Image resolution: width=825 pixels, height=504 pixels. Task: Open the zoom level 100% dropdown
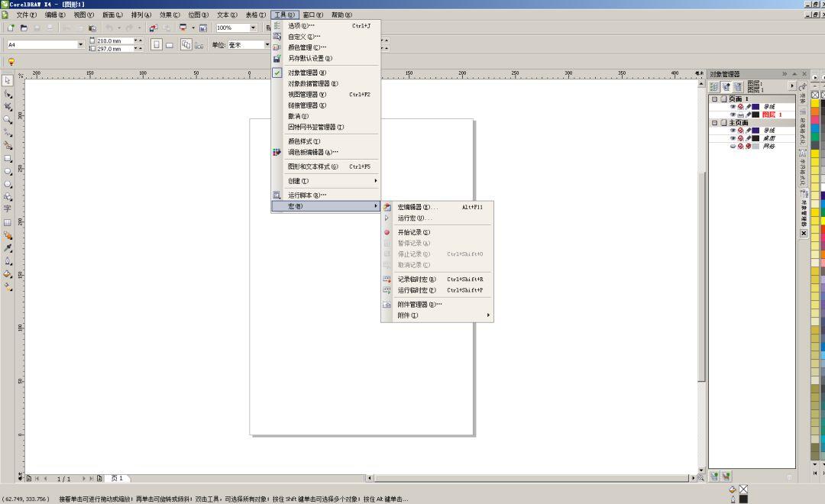coord(254,27)
